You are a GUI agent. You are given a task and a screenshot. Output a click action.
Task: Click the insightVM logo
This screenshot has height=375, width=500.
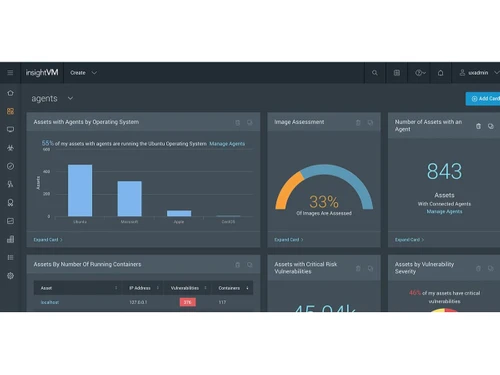[42, 73]
